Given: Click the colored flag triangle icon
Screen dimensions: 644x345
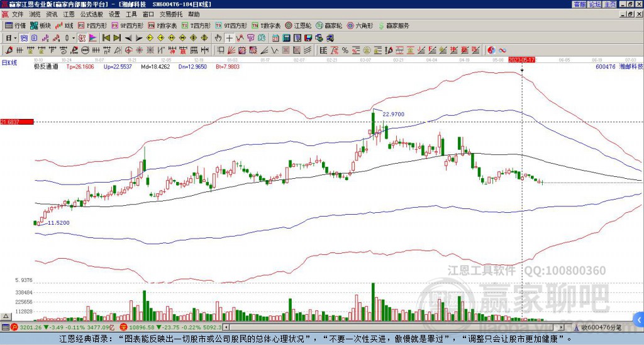Looking at the screenshot, I should click(x=93, y=38).
